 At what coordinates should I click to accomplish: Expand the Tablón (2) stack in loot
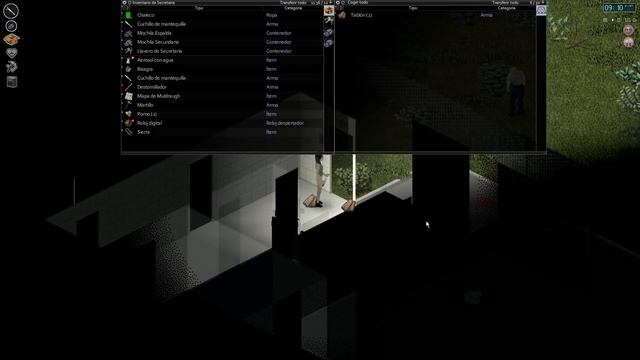click(x=336, y=14)
